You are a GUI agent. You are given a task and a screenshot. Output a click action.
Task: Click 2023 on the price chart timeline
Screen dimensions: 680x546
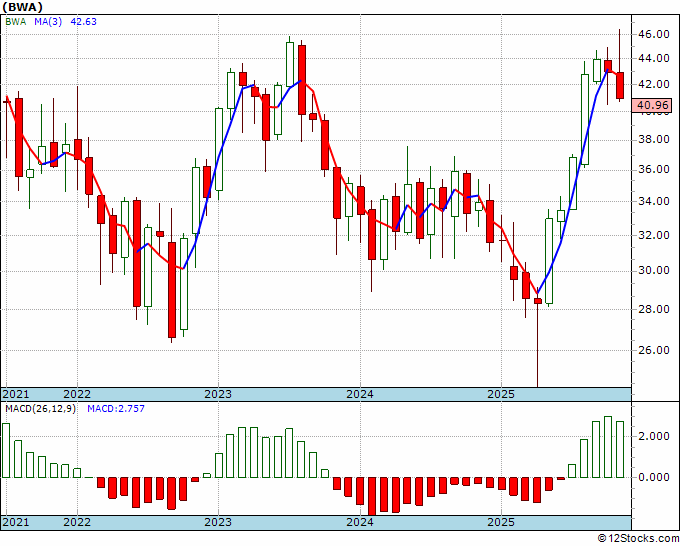[x=218, y=394]
